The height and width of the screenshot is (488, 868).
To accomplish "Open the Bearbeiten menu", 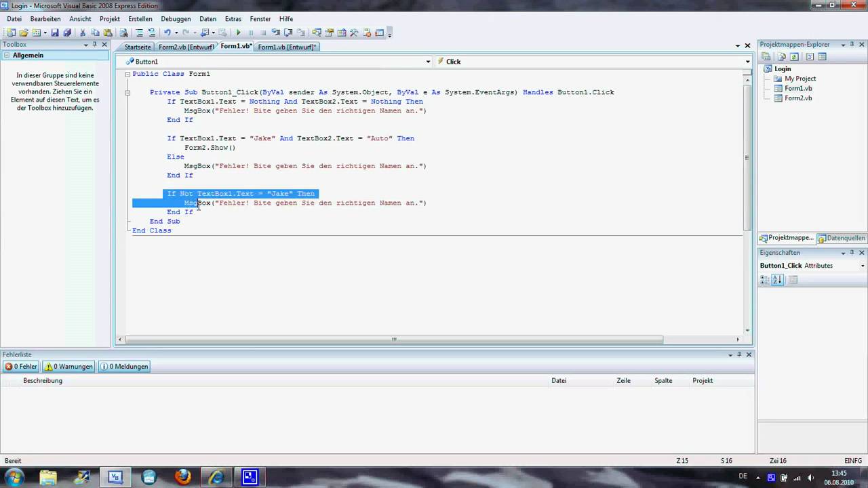I will point(45,19).
